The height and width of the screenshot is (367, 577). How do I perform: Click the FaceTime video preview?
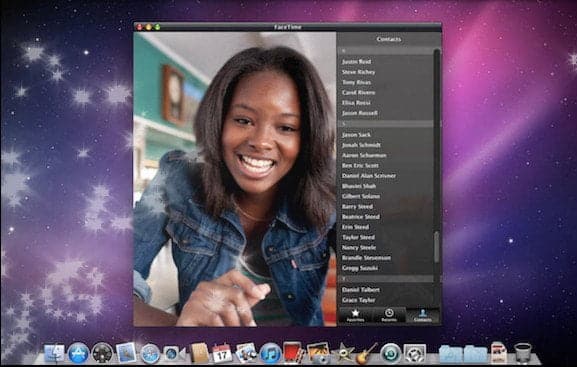coord(235,179)
